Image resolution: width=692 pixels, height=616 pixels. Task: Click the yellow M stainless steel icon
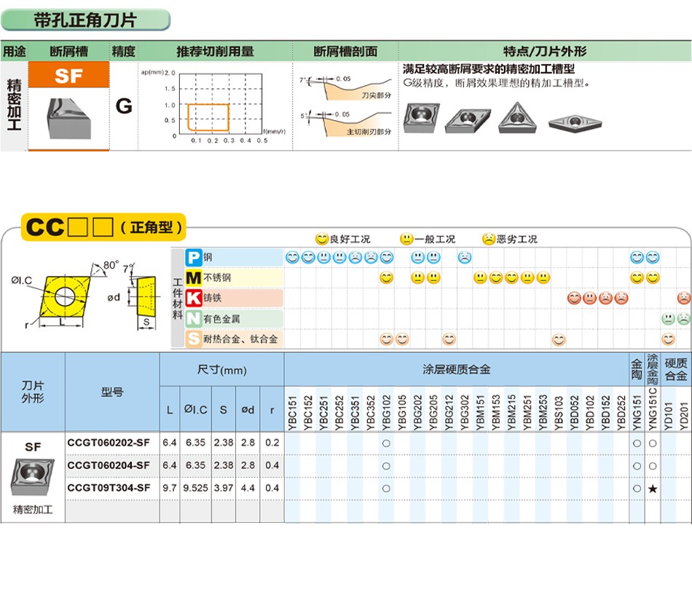point(193,277)
